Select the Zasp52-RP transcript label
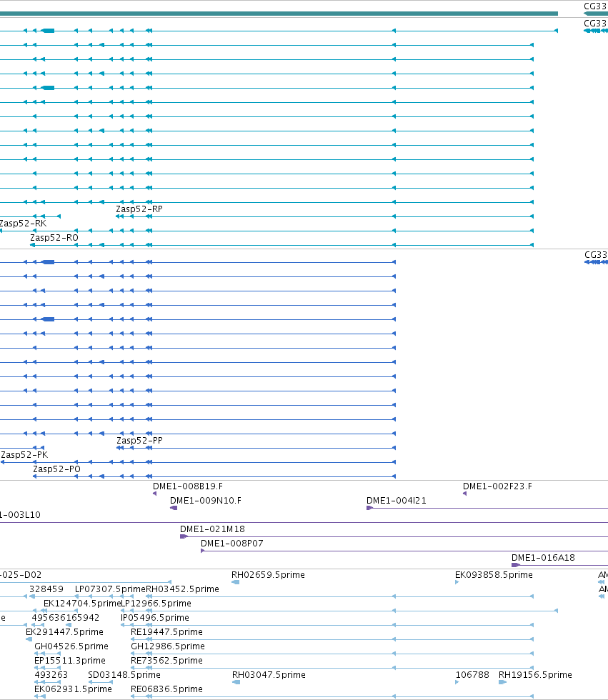The width and height of the screenshot is (608, 700). pyautogui.click(x=139, y=209)
